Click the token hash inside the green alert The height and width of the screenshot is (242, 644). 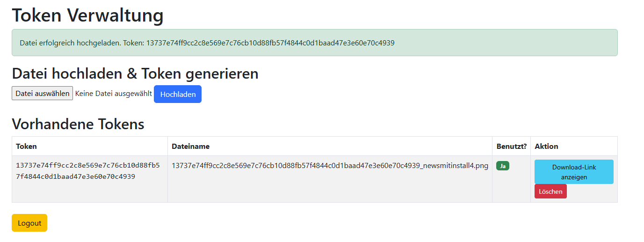pyautogui.click(x=270, y=43)
